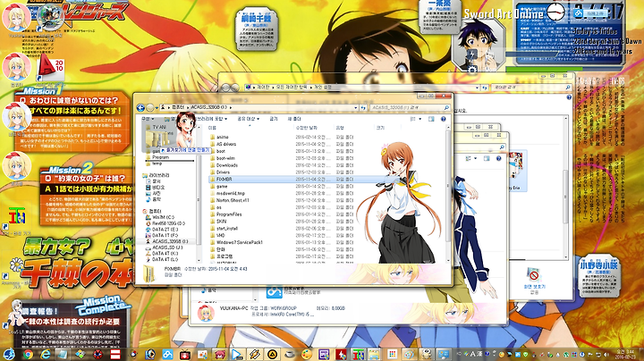Image resolution: width=644 pixels, height=361 pixels.
Task: Select the 'boot' folder
Action: point(221,151)
